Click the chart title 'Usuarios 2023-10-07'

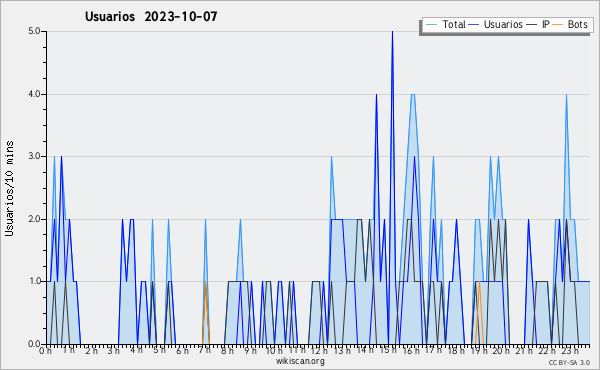[151, 16]
